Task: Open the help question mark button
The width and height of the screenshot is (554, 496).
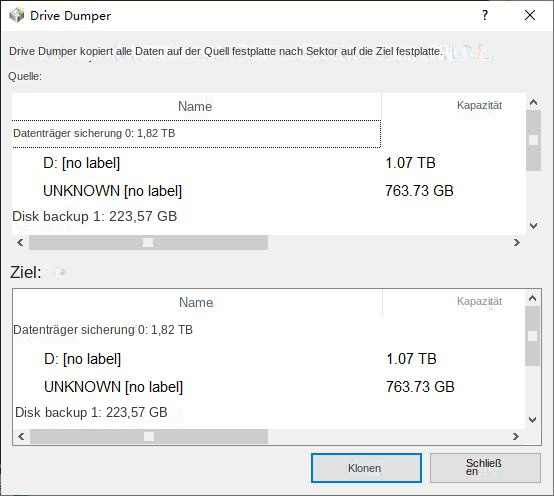Action: tap(485, 15)
